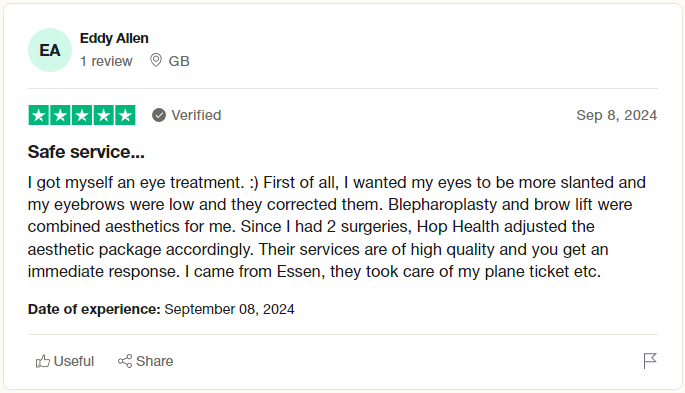Screen dimensions: 685x393
Task: Click the EA avatar circle
Action: (x=50, y=50)
